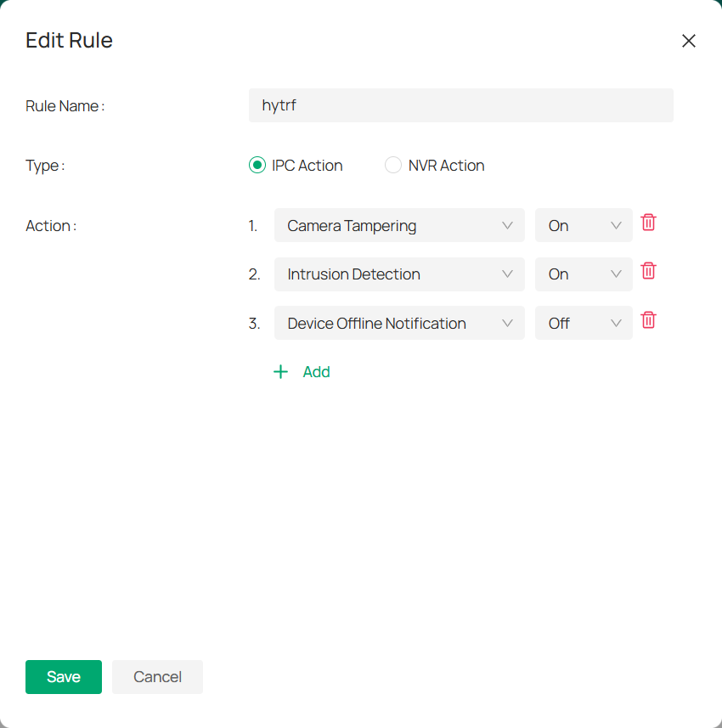Open the On status dropdown for Intrusion Detection
The height and width of the screenshot is (728, 722).
point(584,274)
